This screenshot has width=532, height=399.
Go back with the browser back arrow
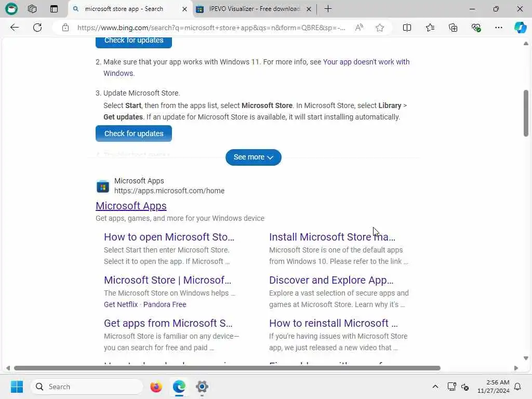[x=14, y=28]
